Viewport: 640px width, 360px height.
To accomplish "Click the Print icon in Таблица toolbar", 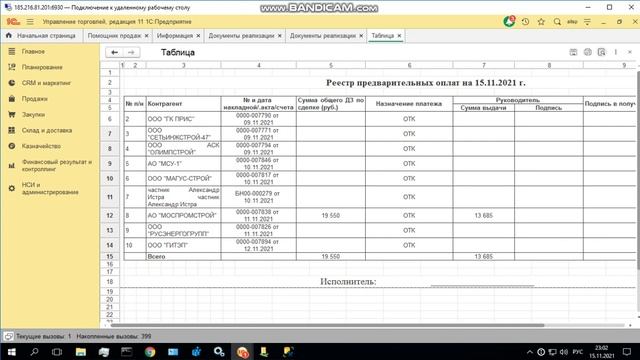I will 588,52.
